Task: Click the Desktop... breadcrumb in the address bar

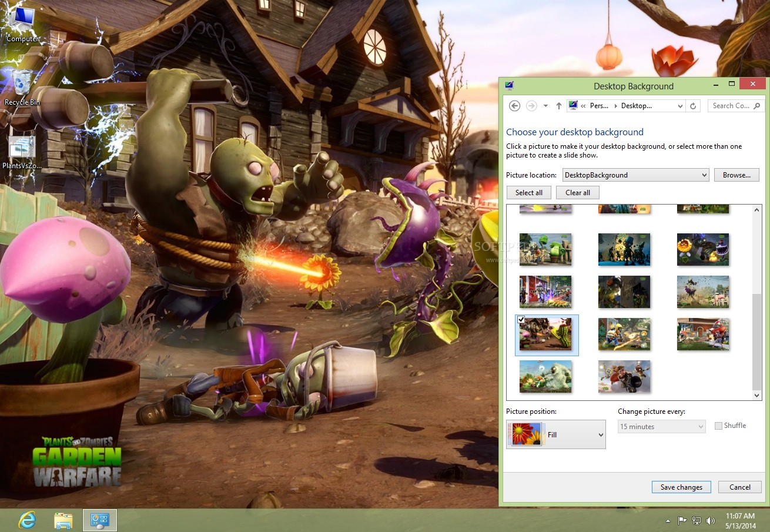Action: 636,106
